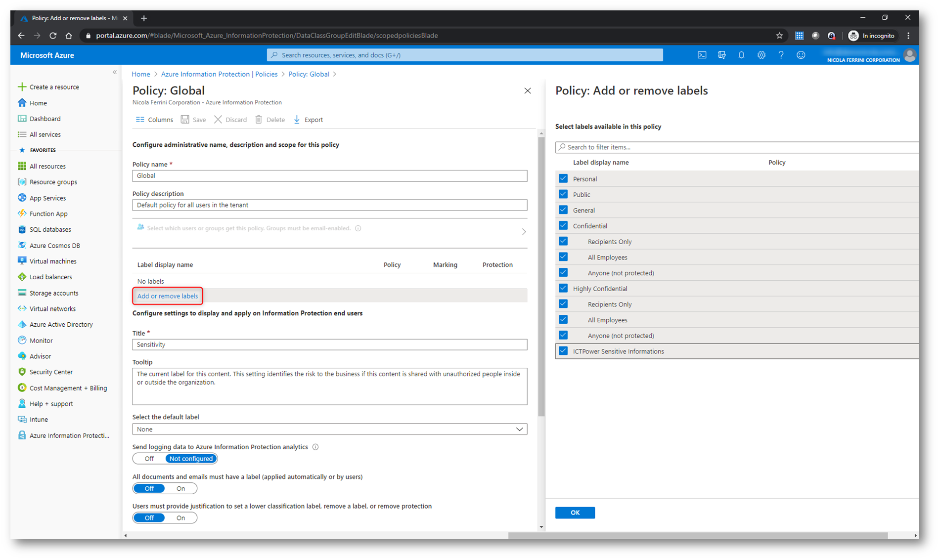
Task: Reload the browser page
Action: pyautogui.click(x=53, y=36)
